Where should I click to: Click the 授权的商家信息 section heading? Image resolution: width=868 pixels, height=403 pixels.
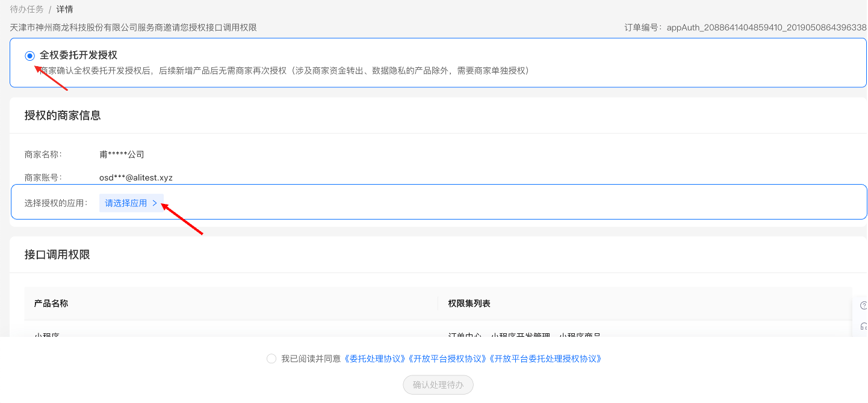point(63,115)
